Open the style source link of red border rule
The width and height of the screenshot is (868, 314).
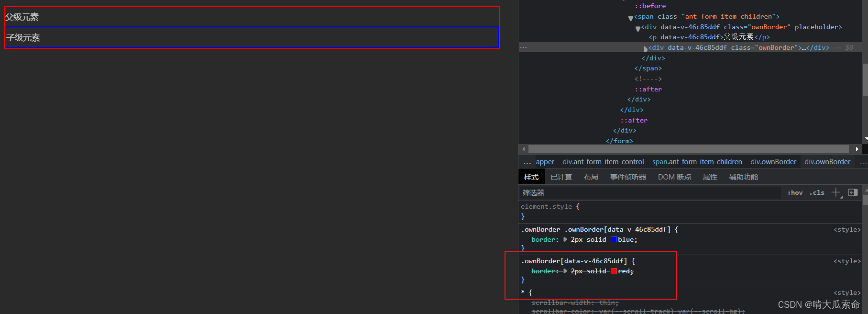tap(847, 261)
